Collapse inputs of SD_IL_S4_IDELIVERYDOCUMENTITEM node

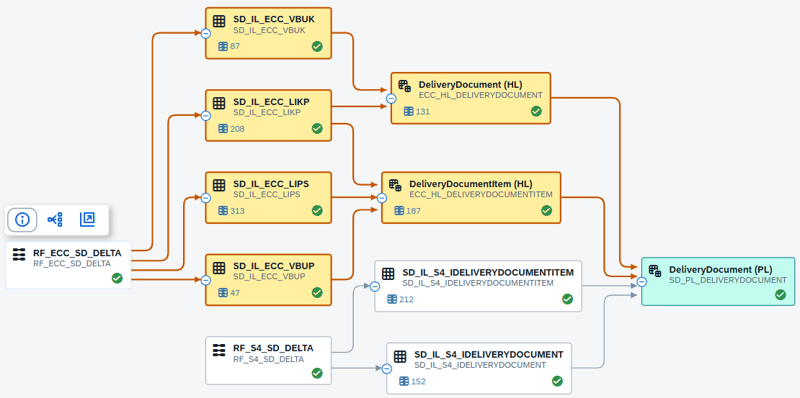click(375, 287)
